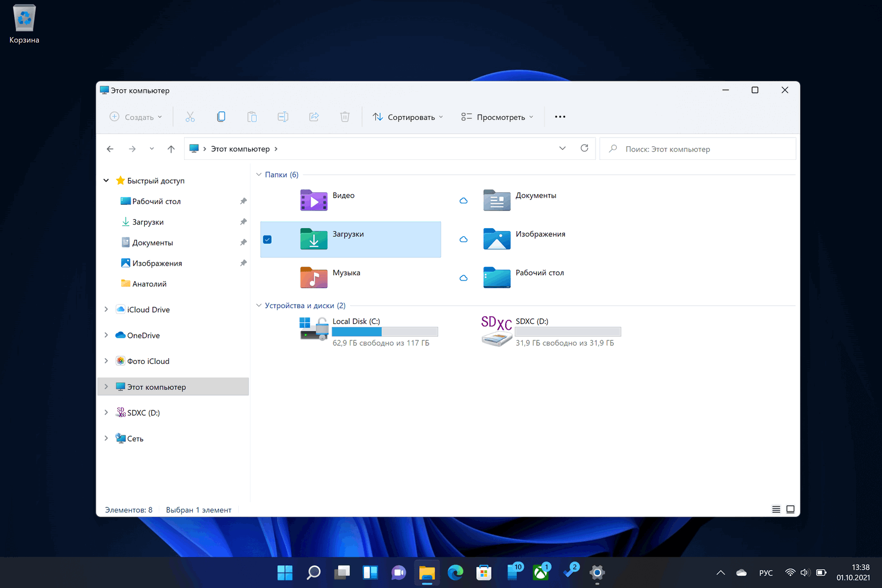Open the Просмотреть dropdown menu
This screenshot has width=882, height=588.
tap(497, 117)
